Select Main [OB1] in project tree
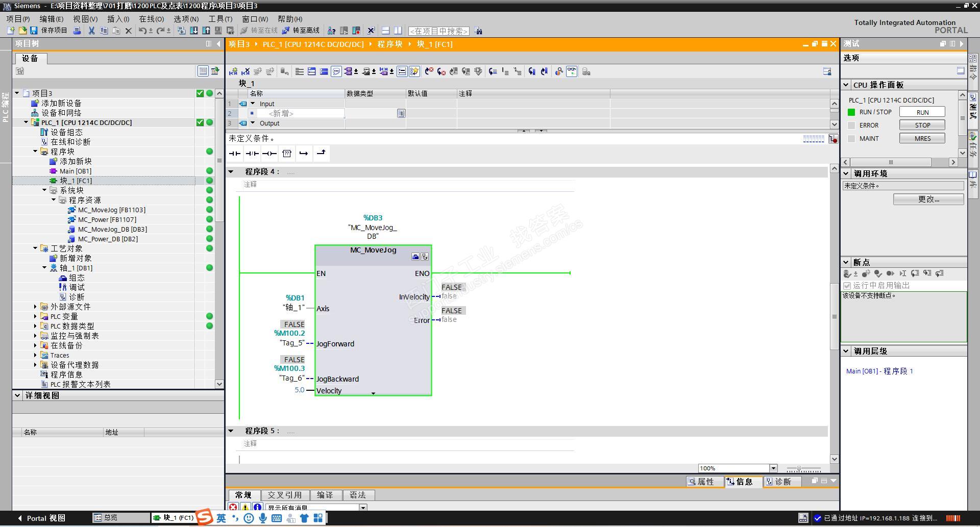This screenshot has height=527, width=980. (75, 171)
